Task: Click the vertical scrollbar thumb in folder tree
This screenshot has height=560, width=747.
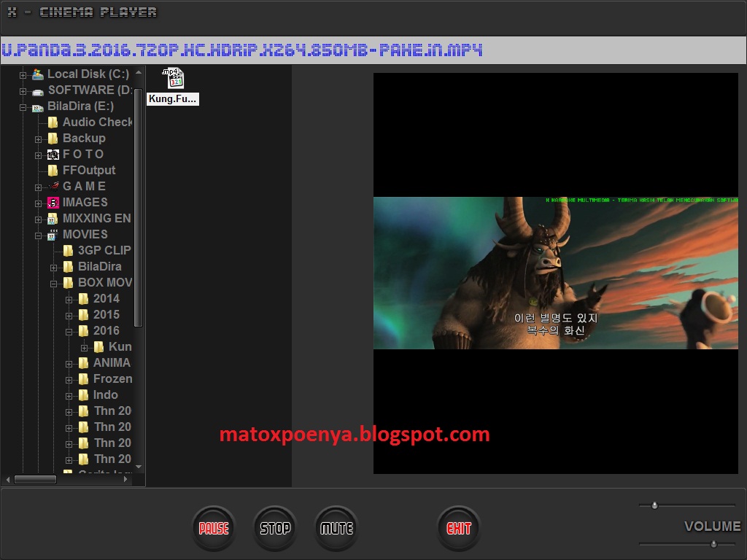Action: click(139, 208)
